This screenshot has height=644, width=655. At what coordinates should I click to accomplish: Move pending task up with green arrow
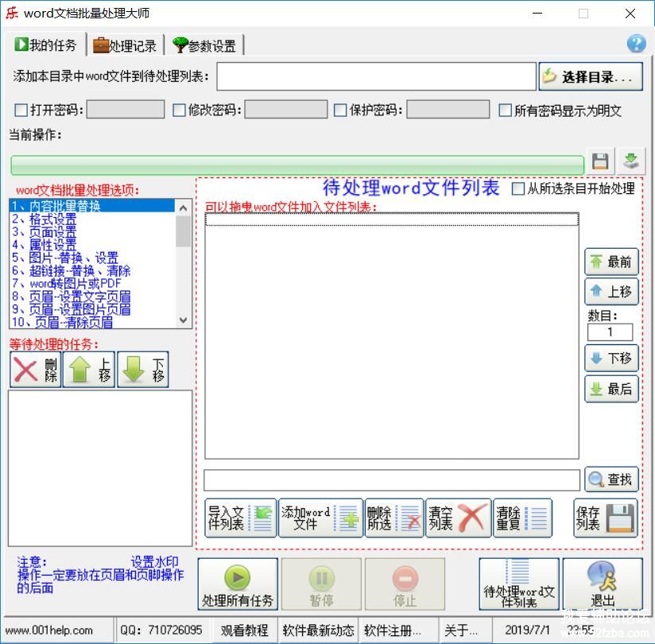coord(89,370)
